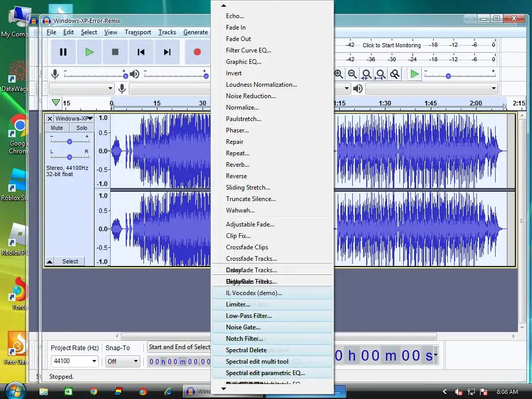Click the recording microphone meter icon
The height and width of the screenshot is (399, 532).
point(55,74)
